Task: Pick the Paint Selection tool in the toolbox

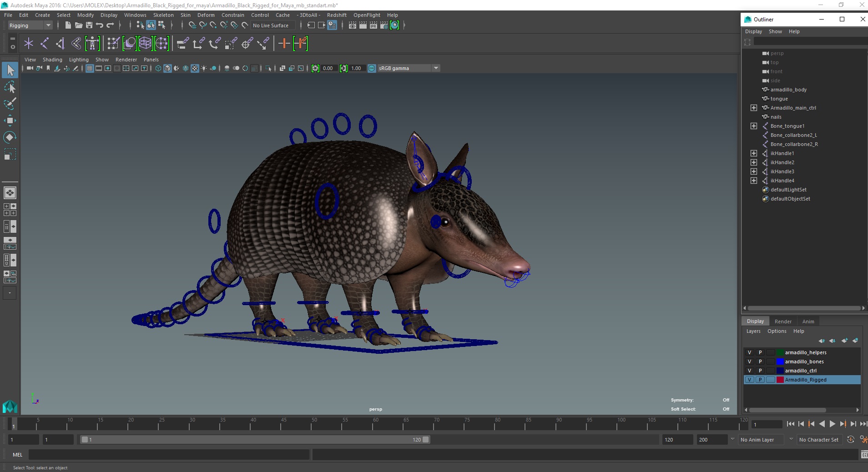Action: [x=10, y=104]
